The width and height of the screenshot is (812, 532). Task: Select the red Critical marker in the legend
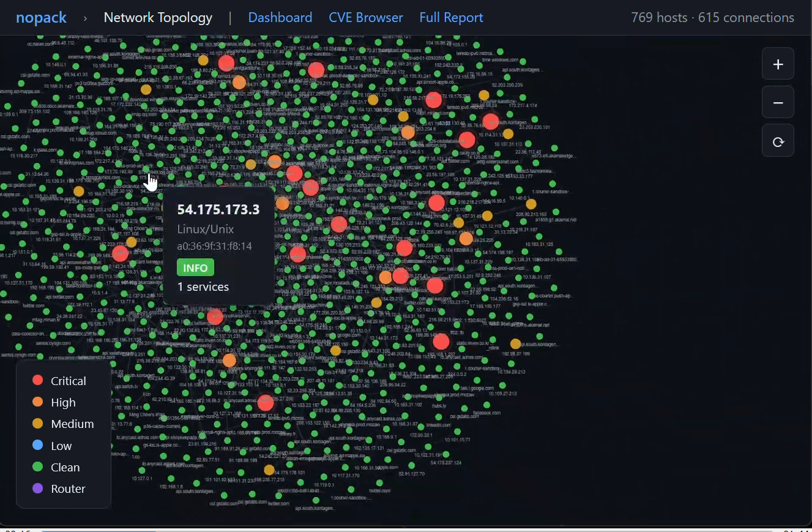[x=38, y=380]
